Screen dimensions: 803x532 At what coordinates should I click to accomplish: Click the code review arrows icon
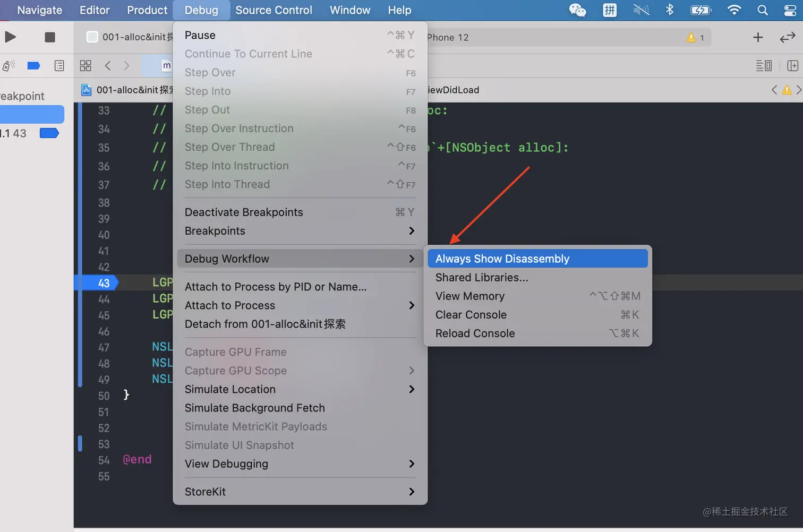(788, 37)
